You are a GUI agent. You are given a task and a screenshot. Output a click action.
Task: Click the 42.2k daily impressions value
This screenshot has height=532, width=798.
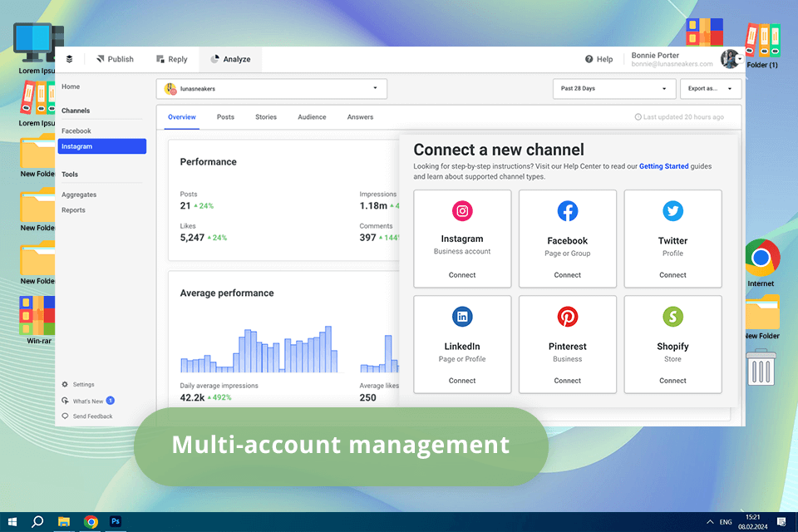[192, 397]
